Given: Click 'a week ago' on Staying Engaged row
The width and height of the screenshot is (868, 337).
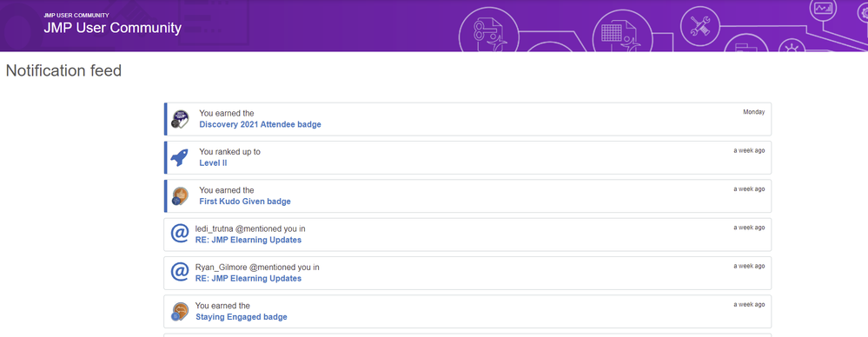Looking at the screenshot, I should [x=750, y=304].
